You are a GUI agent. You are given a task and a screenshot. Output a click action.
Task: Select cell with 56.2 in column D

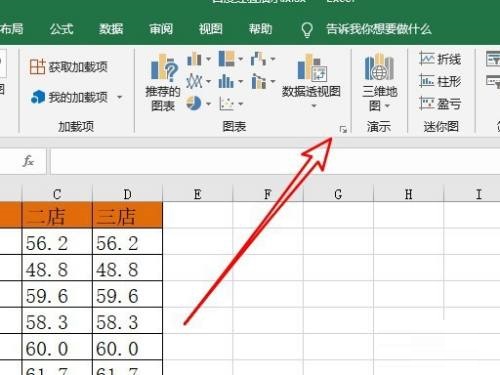click(127, 242)
